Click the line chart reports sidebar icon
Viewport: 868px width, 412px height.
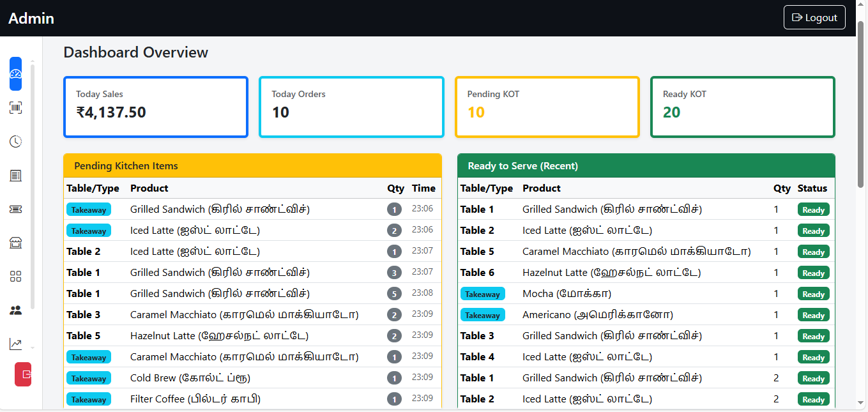click(x=15, y=344)
